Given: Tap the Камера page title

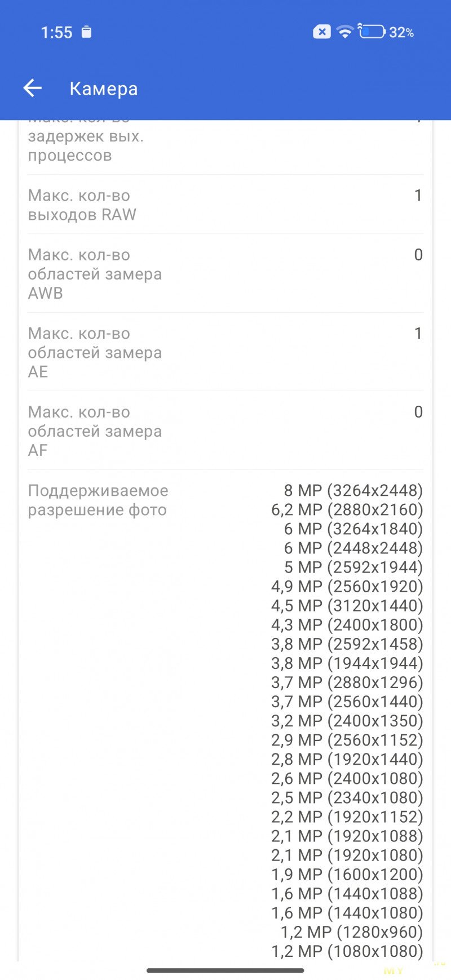Looking at the screenshot, I should pyautogui.click(x=104, y=88).
